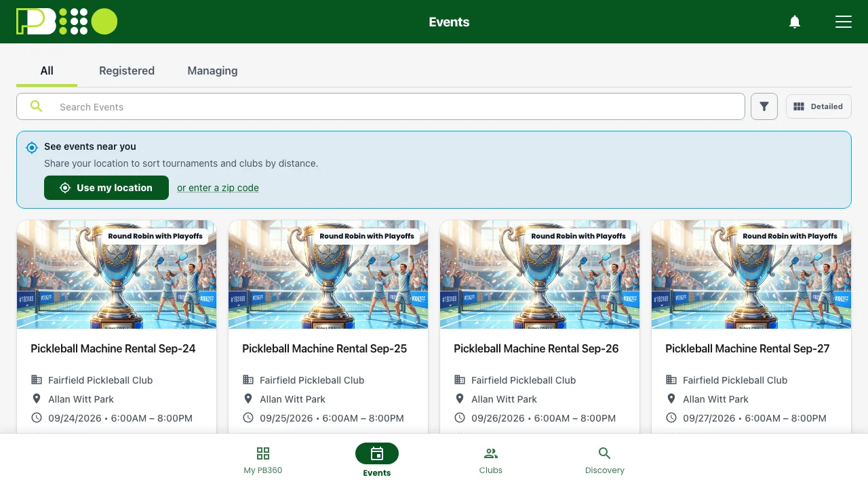Click title Pickleball Machine Rental Sep-26
The height and width of the screenshot is (488, 868).
[x=536, y=348]
